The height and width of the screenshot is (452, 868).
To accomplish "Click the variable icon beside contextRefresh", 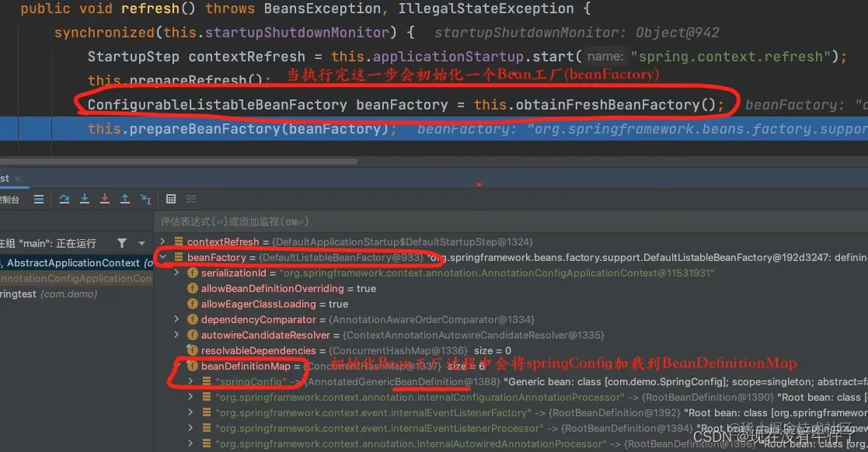I will [178, 242].
